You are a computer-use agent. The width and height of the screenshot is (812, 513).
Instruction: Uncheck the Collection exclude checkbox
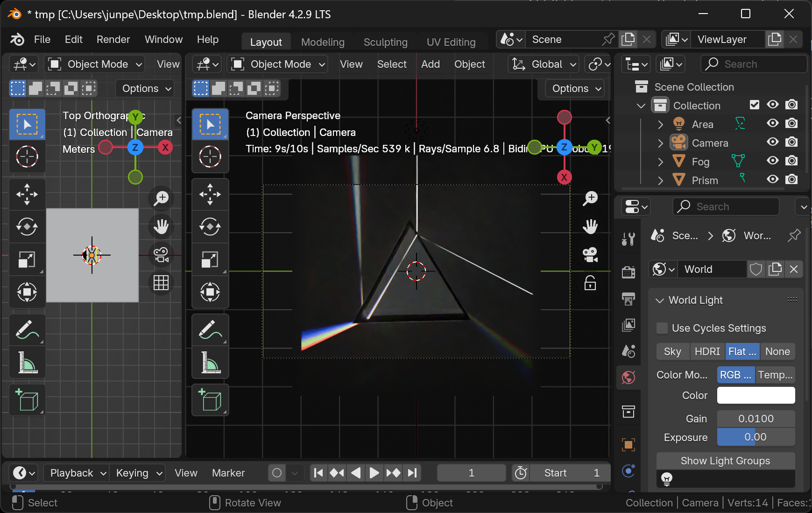pyautogui.click(x=754, y=105)
